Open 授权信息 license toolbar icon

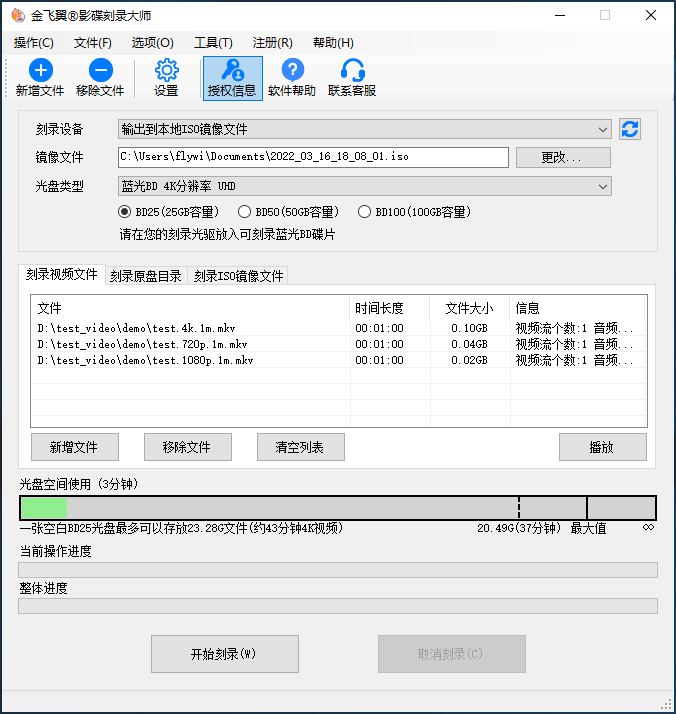click(232, 71)
